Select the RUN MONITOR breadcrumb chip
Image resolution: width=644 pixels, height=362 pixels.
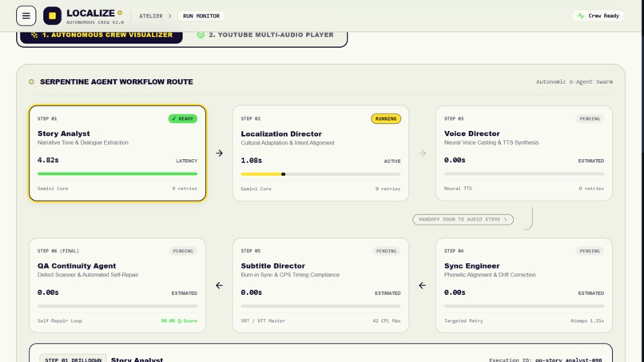coord(201,16)
